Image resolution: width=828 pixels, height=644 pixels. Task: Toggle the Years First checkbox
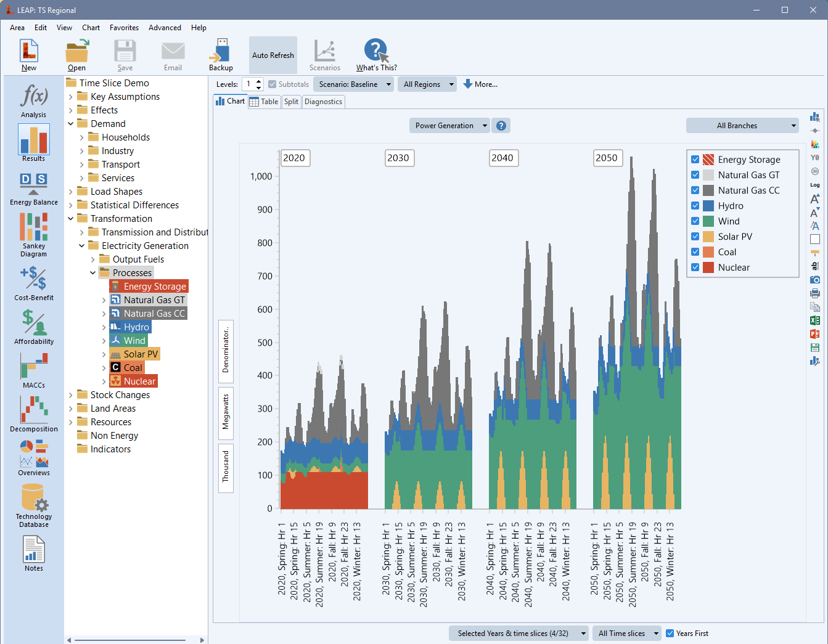(x=670, y=634)
